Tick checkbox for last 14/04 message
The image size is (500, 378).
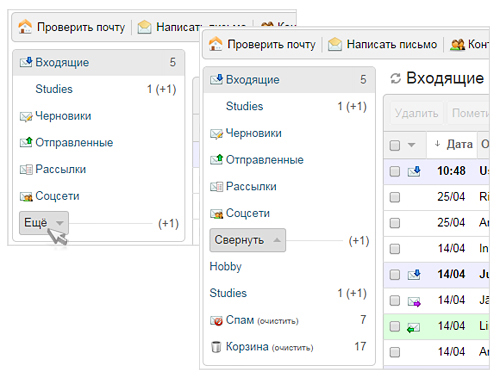pyautogui.click(x=395, y=352)
